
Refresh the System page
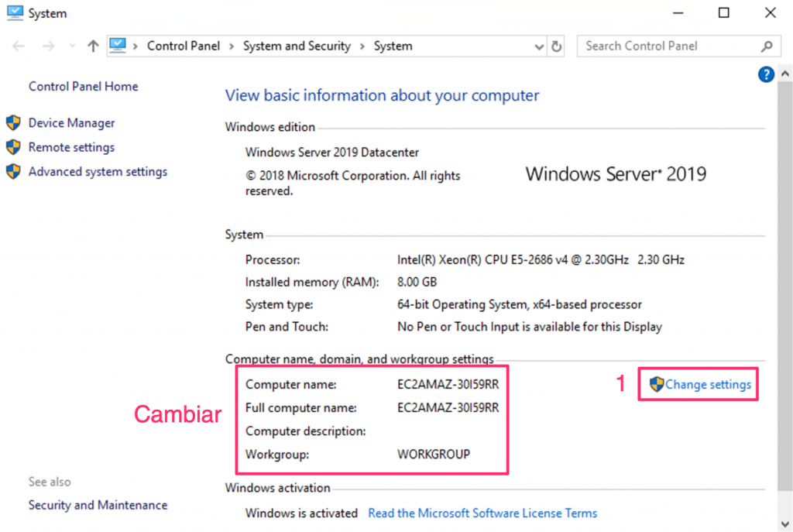pyautogui.click(x=556, y=46)
